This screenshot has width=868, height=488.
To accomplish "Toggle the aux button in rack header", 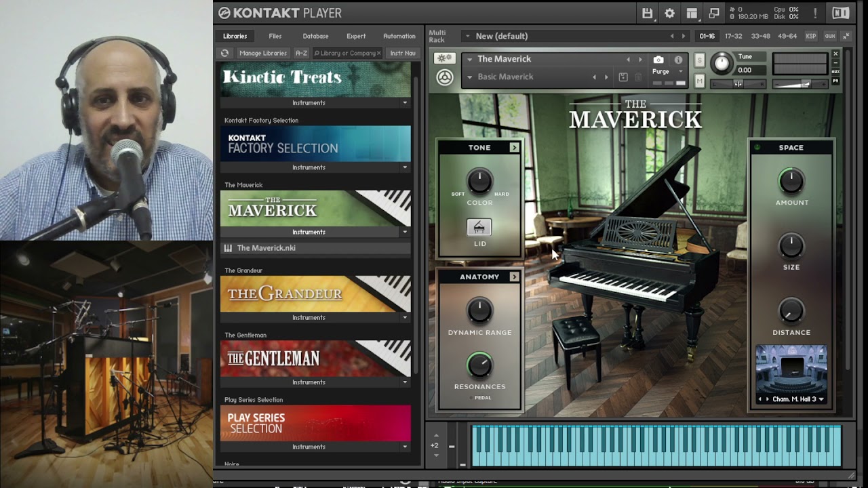I will pos(829,36).
